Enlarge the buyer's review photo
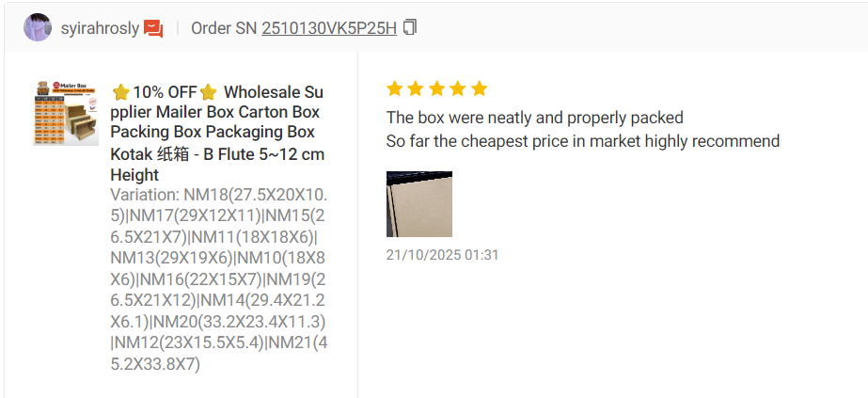 click(419, 204)
